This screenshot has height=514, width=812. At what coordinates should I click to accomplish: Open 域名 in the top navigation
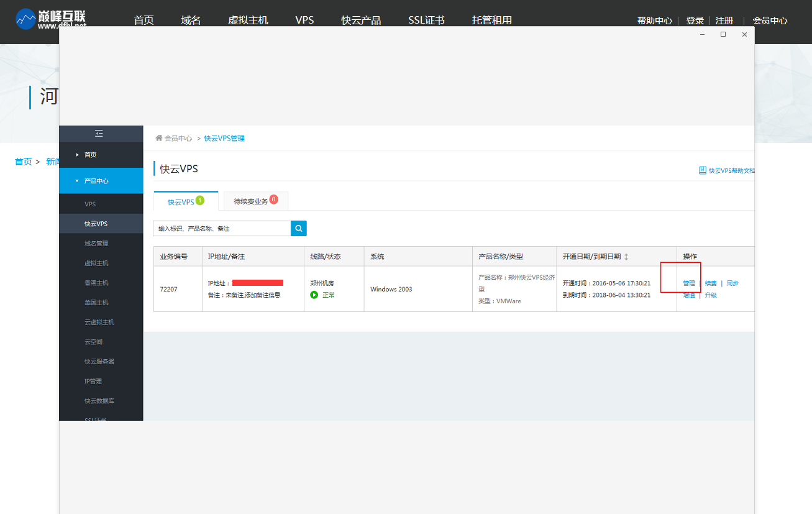click(191, 21)
